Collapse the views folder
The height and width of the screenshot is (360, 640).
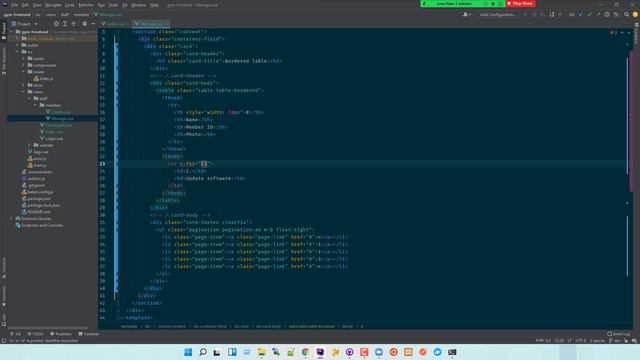click(x=23, y=91)
